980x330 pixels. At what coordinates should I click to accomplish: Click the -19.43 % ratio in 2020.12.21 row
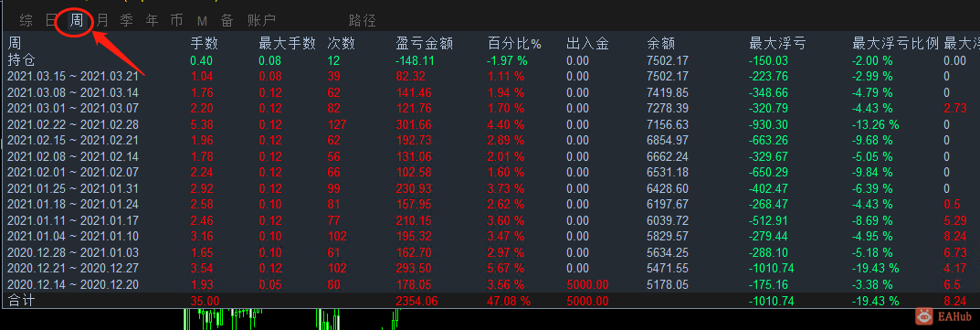coord(876,268)
